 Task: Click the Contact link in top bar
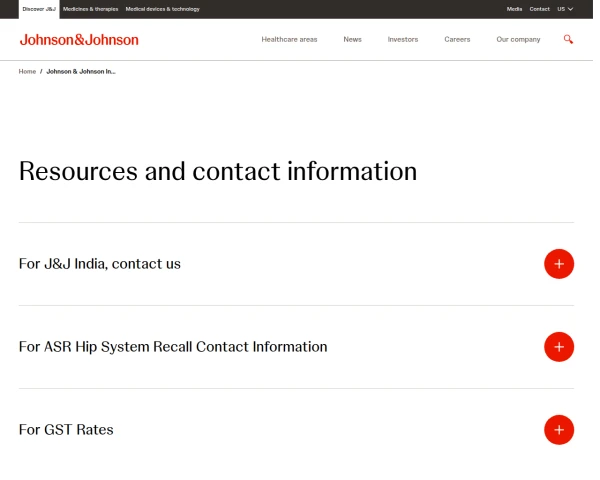pos(539,8)
